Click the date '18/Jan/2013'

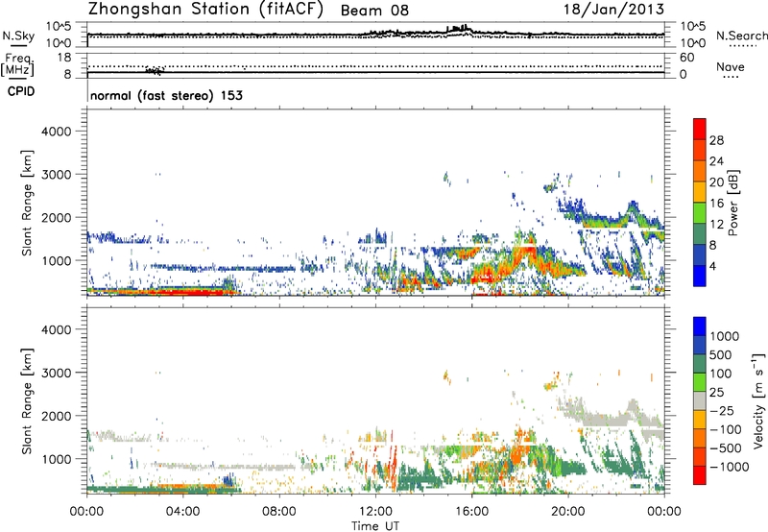(613, 9)
